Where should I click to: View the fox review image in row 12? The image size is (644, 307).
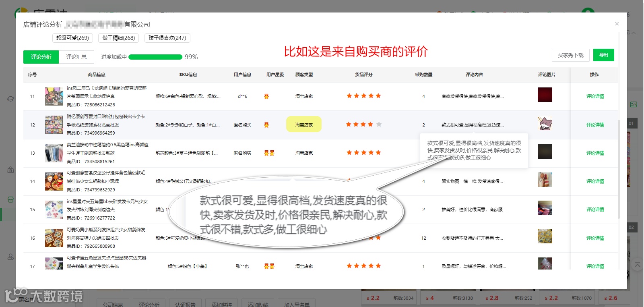(545, 123)
